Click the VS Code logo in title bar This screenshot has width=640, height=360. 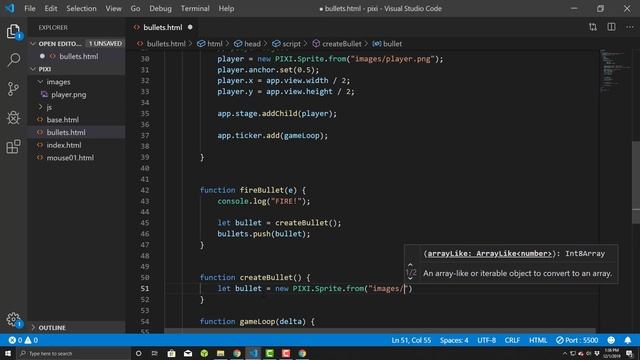(x=10, y=8)
